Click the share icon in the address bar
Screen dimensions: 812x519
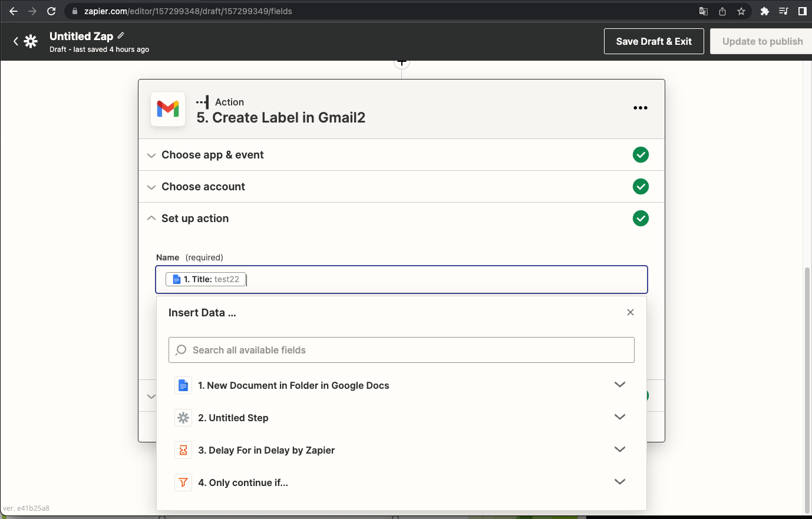722,11
